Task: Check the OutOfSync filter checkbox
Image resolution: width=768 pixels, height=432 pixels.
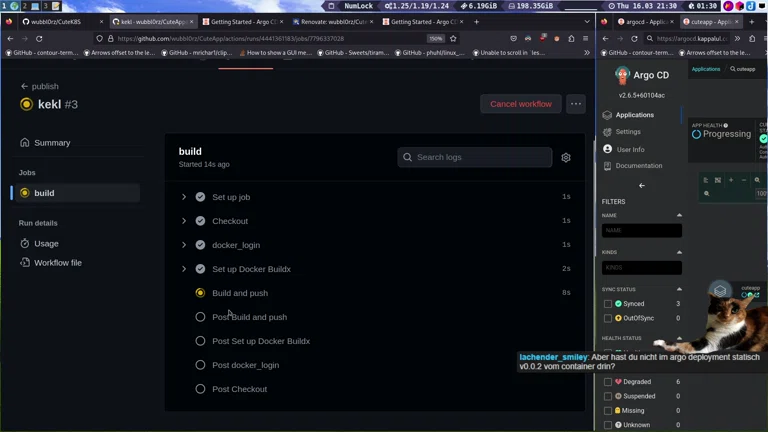Action: [x=608, y=318]
